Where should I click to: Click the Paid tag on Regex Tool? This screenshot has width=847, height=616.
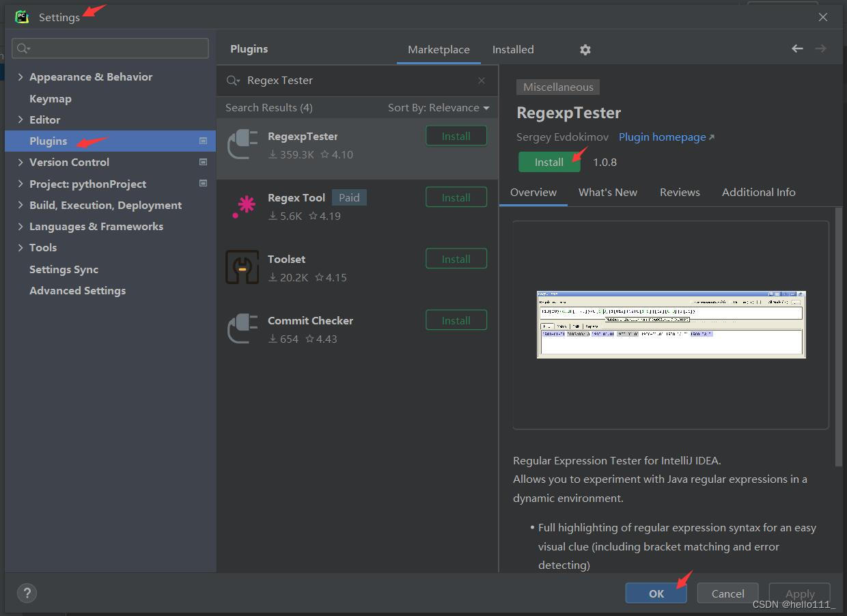[x=349, y=197]
